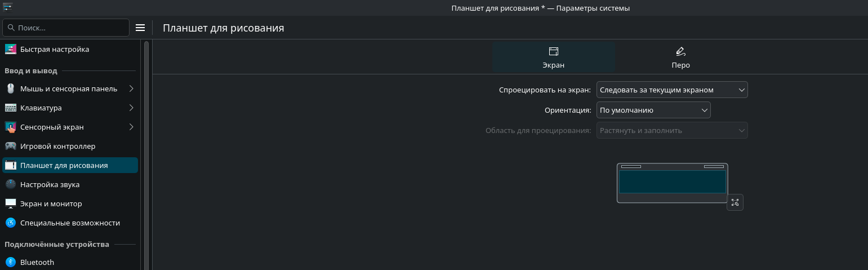This screenshot has height=270, width=868.
Task: Expand the Клавиатура submenu arrow
Action: 131,108
